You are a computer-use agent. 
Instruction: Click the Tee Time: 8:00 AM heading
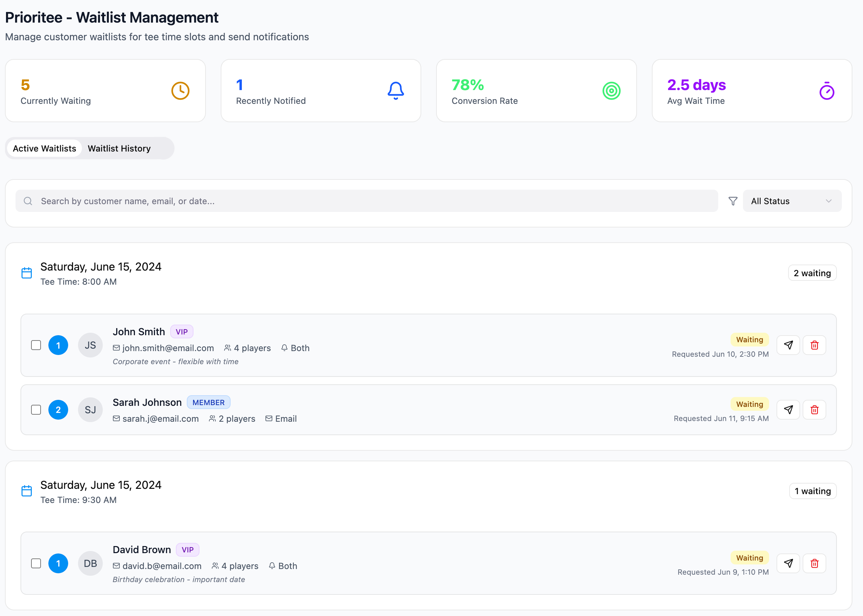tap(78, 282)
